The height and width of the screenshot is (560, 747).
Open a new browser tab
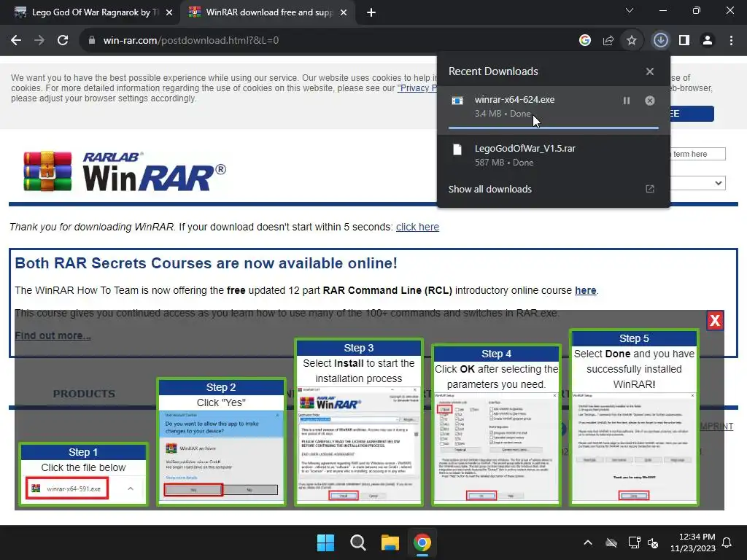click(x=371, y=13)
